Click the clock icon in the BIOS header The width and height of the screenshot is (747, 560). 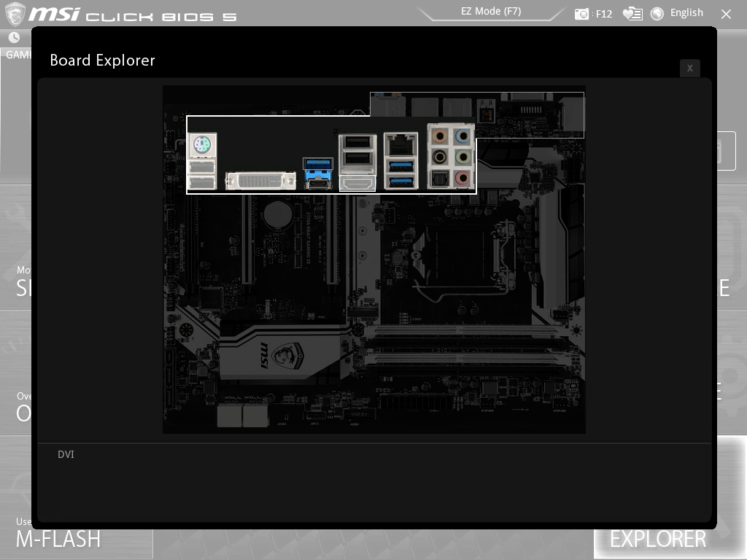pos(15,37)
